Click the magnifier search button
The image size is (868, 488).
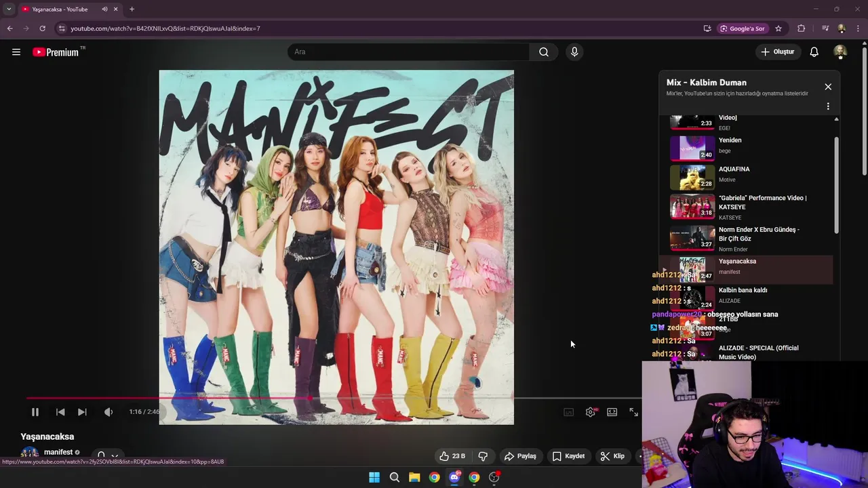point(544,52)
